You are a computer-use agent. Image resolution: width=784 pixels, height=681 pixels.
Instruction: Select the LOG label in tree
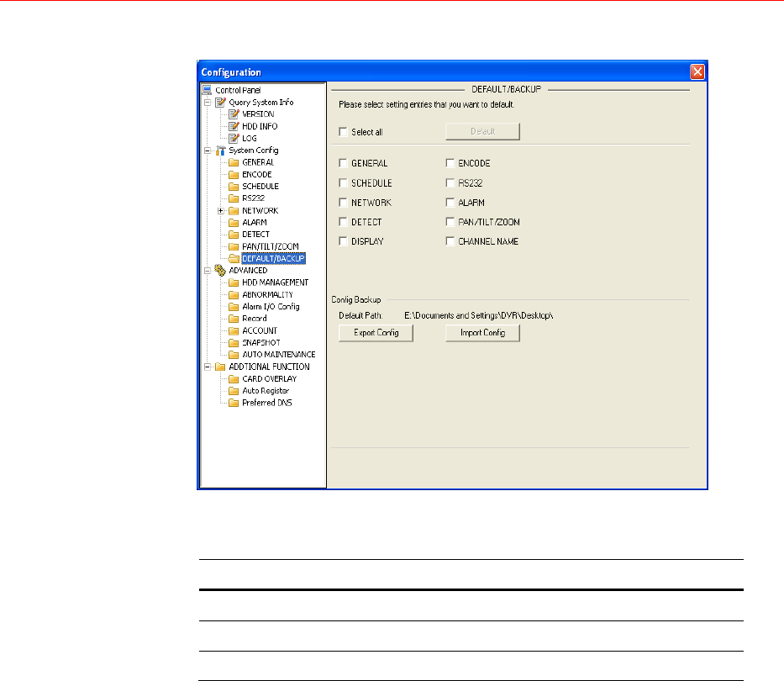click(x=250, y=138)
